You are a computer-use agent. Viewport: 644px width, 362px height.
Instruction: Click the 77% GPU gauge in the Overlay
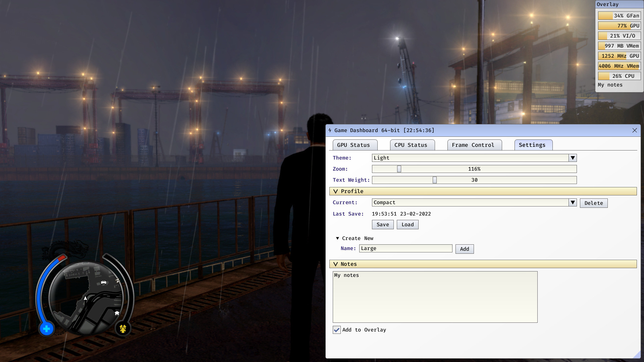pos(619,25)
